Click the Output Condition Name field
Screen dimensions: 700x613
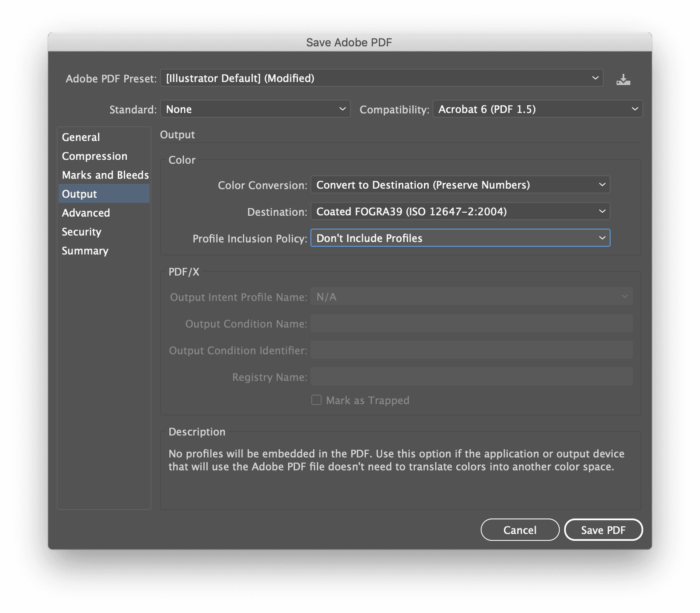click(x=472, y=323)
